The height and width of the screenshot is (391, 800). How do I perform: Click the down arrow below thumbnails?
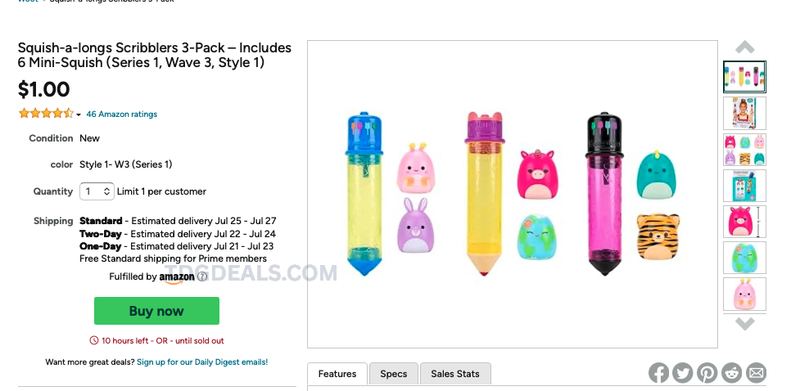coord(744,324)
